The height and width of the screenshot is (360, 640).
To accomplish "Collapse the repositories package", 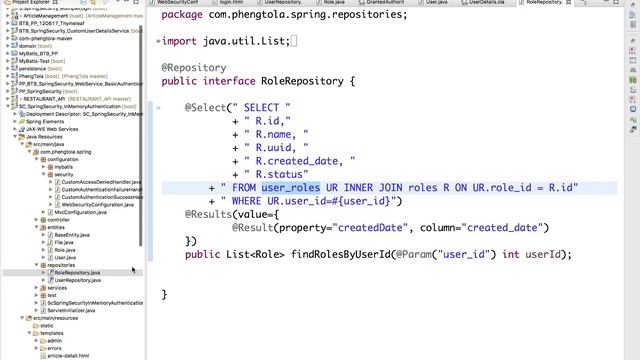I will click(37, 265).
